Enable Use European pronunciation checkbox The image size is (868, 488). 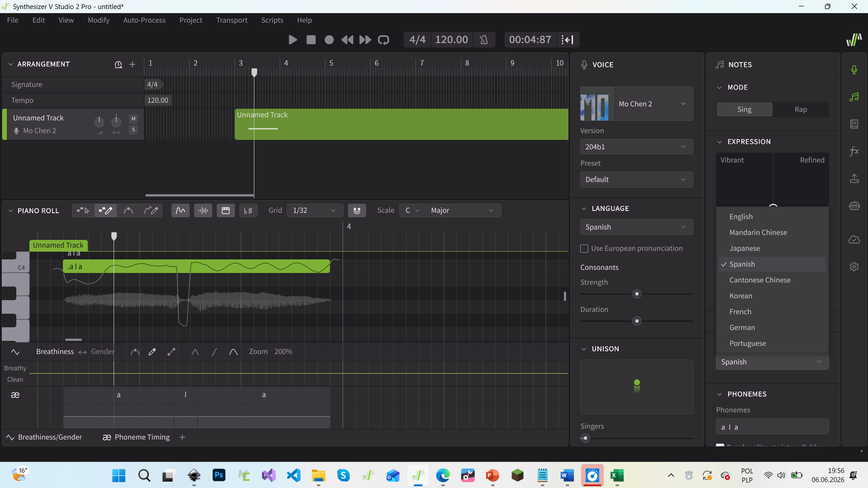(x=584, y=249)
